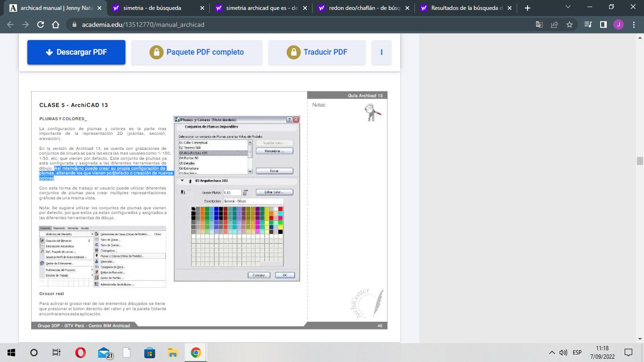Open the Windows Start menu
644x362 pixels.
11,353
